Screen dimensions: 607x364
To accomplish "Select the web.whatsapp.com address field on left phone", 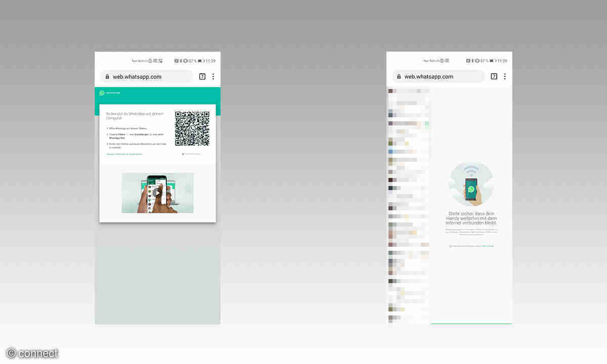I will tap(147, 77).
